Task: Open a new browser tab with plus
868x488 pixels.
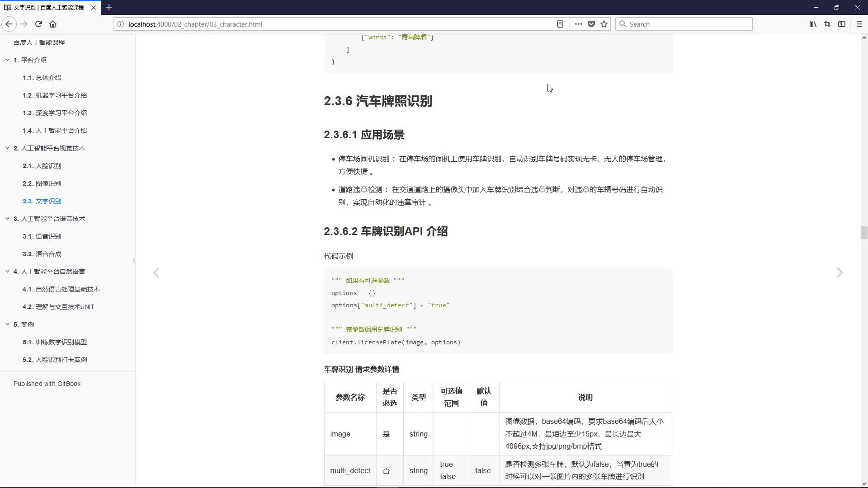Action: click(109, 7)
